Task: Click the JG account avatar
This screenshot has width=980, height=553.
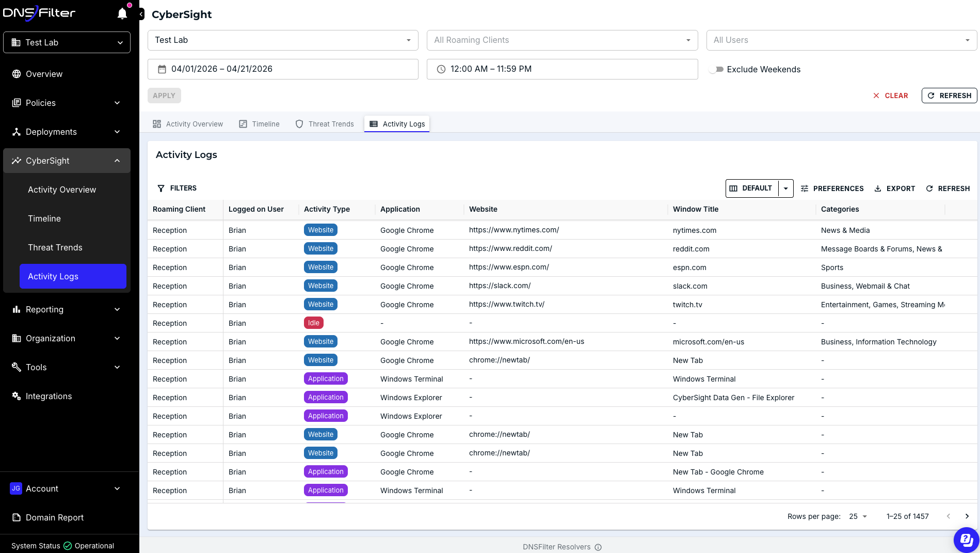Action: [x=16, y=488]
